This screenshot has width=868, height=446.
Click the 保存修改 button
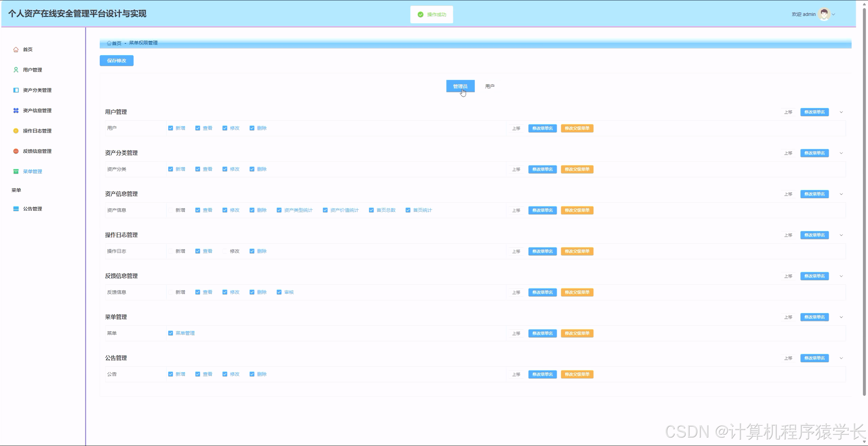(116, 61)
